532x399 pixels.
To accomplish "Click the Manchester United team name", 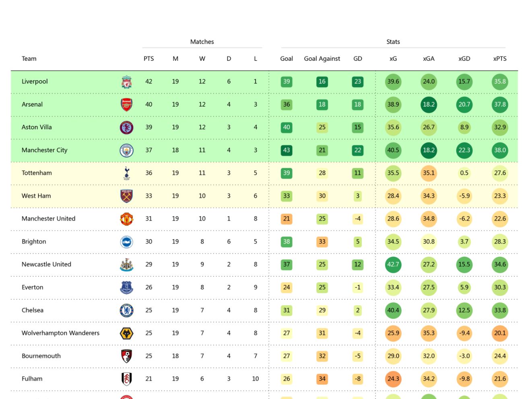I will (x=48, y=219).
